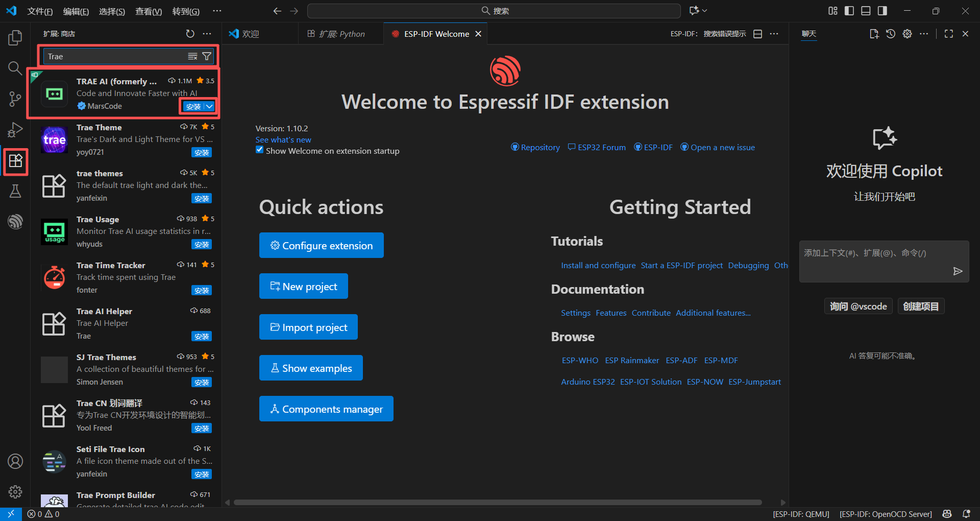
Task: Select Seti File Trae Icon extension
Action: [x=126, y=462]
